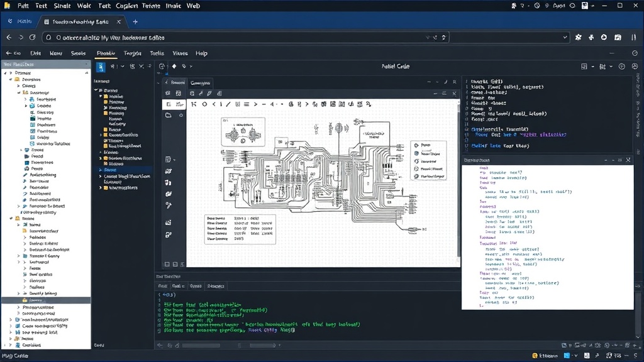This screenshot has height=362, width=644.
Task: Switch to the first tab above the schematic
Action: (x=175, y=82)
